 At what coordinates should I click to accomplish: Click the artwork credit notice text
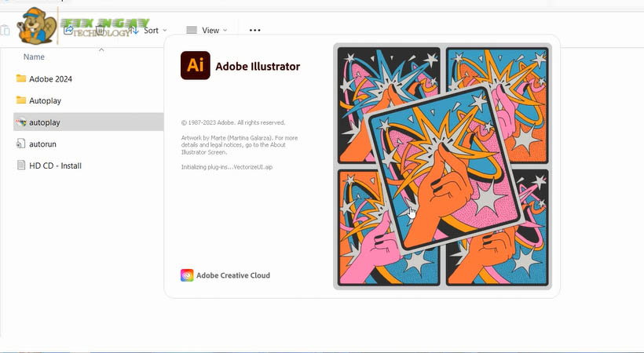(x=239, y=145)
